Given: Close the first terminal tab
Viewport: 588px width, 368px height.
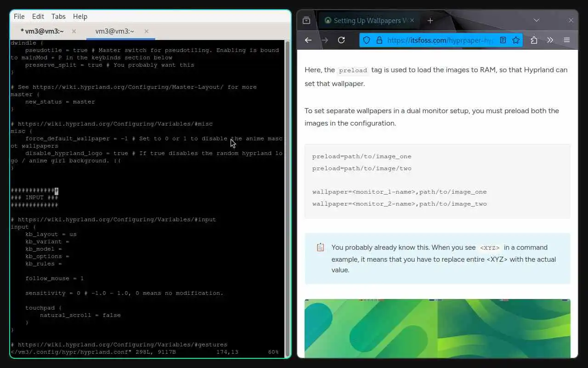Looking at the screenshot, I should click(x=74, y=31).
